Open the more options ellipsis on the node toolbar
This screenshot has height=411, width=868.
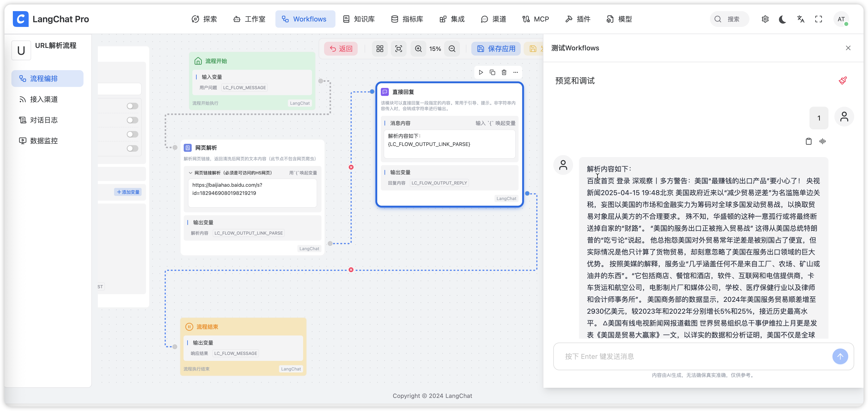point(516,72)
